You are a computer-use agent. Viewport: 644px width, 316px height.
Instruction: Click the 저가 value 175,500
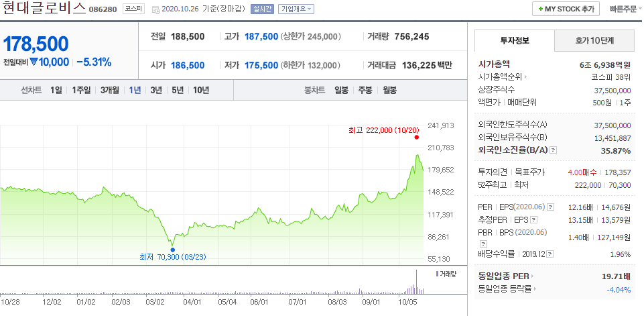[x=261, y=66]
